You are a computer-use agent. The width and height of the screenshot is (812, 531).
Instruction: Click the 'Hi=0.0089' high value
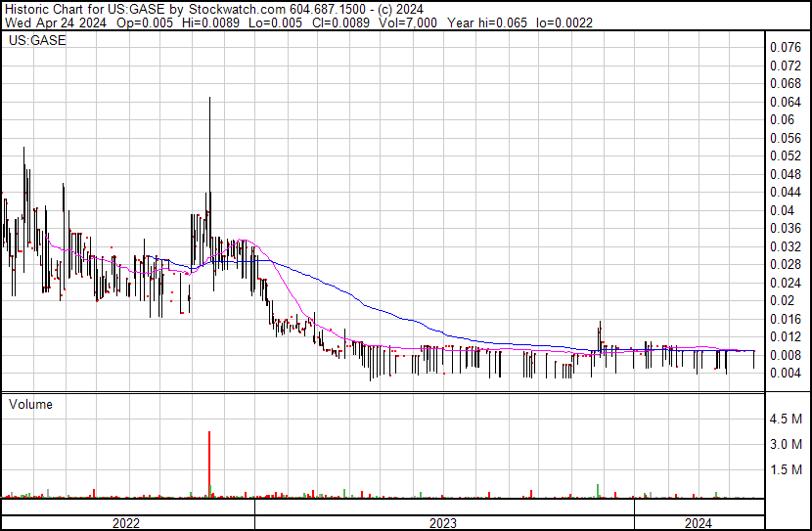(210, 22)
